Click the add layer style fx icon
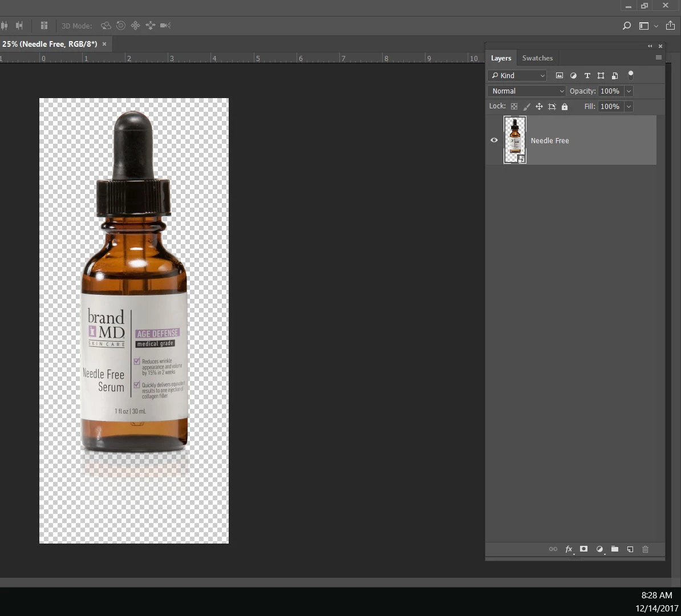The width and height of the screenshot is (681, 616). pyautogui.click(x=569, y=549)
